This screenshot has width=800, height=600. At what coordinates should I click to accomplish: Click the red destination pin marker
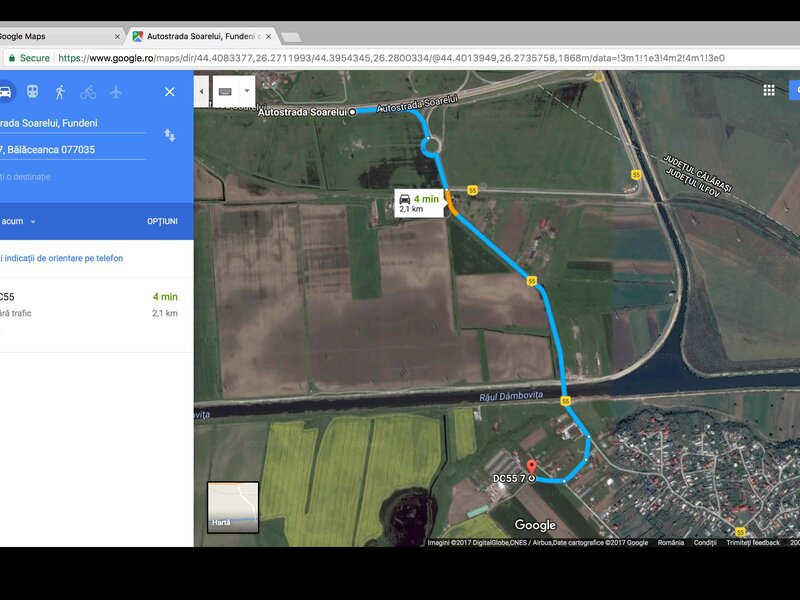pyautogui.click(x=532, y=466)
